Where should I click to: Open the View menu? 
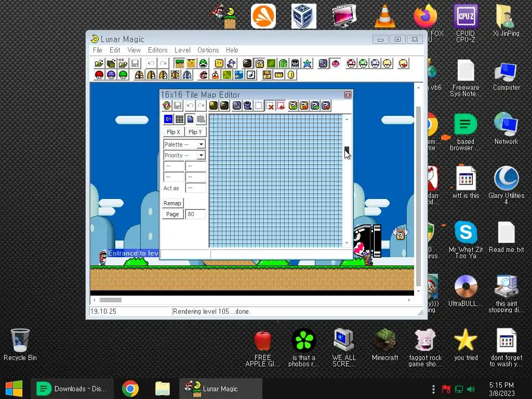tap(134, 50)
